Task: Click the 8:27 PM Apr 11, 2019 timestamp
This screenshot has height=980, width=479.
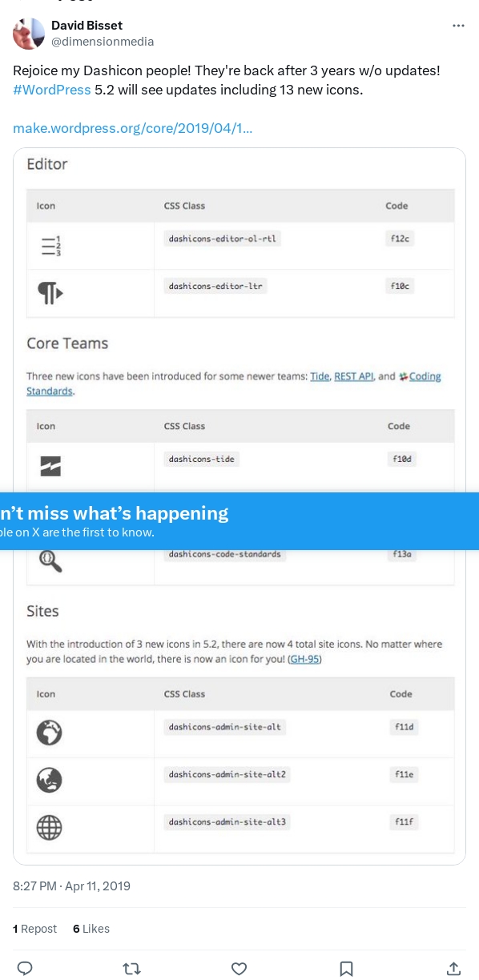Action: pos(71,886)
